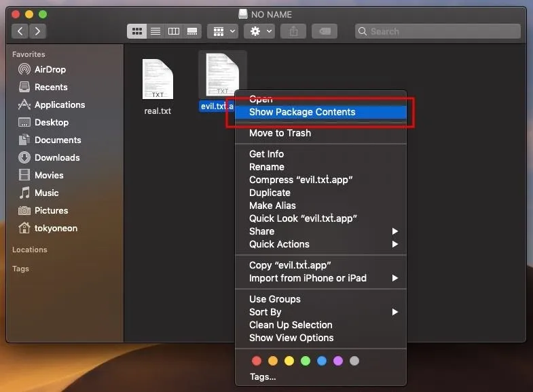The image size is (533, 392).
Task: Expand Import from iPhone or iPad submenu
Action: (320, 278)
